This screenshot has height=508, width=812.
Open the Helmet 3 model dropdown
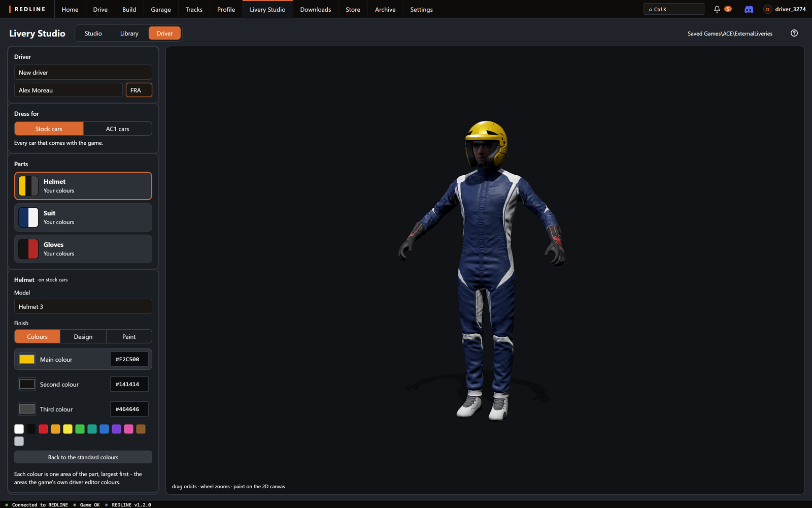(x=83, y=306)
